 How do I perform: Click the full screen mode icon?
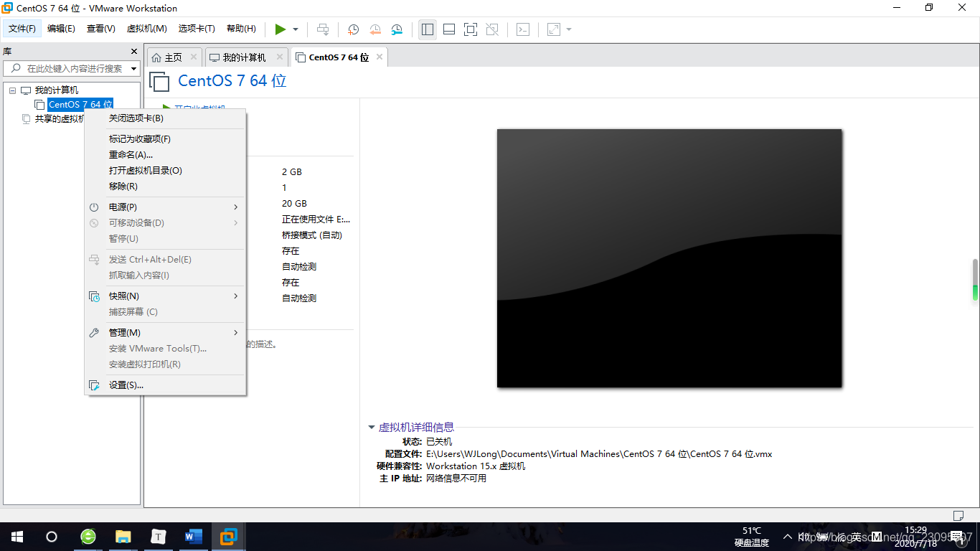(x=471, y=29)
